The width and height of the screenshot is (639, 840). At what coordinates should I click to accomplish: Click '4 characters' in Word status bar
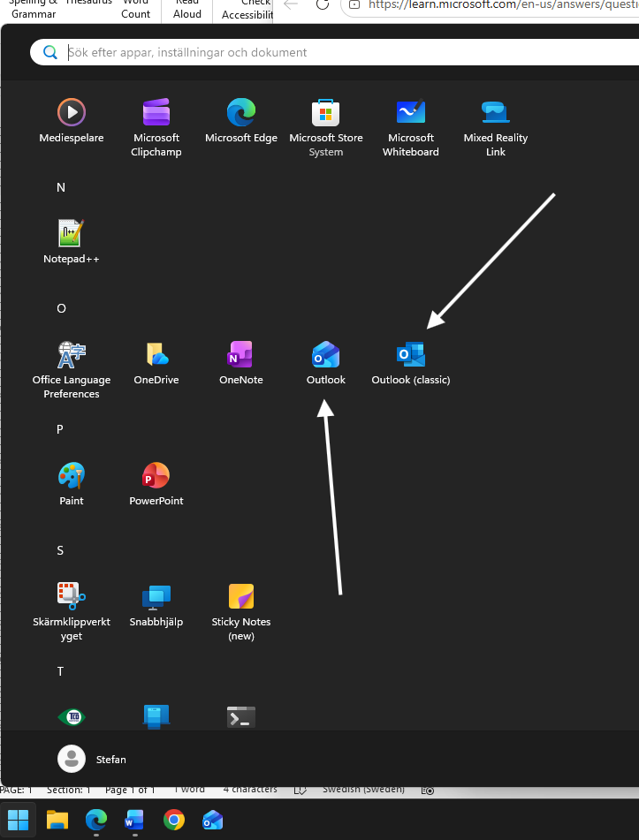pyautogui.click(x=250, y=790)
